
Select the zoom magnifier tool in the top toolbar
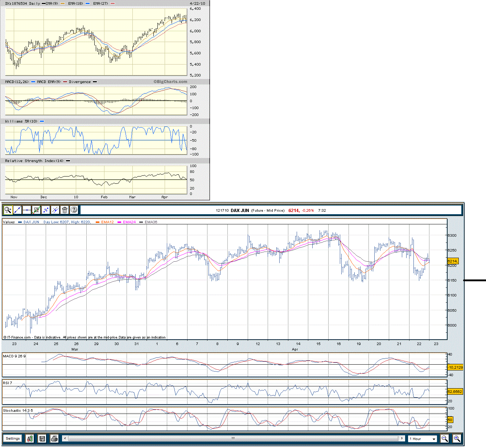(8, 210)
